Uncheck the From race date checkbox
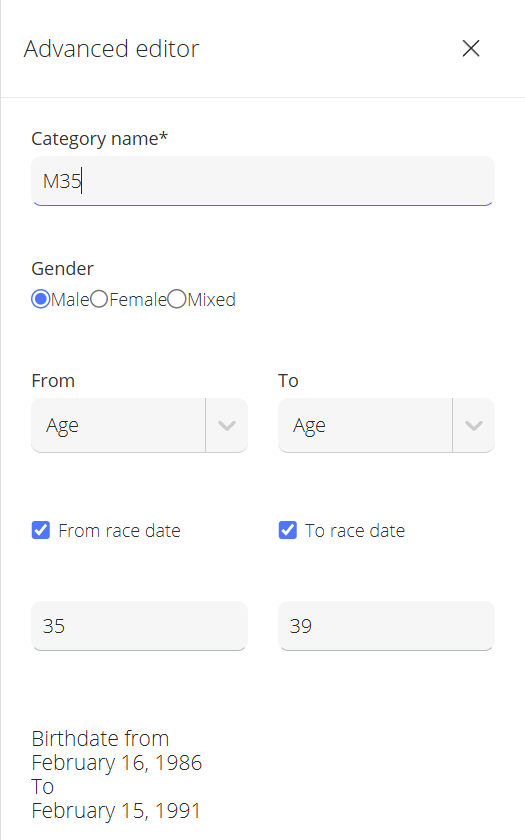Viewport: 525px width, 840px height. click(x=41, y=530)
